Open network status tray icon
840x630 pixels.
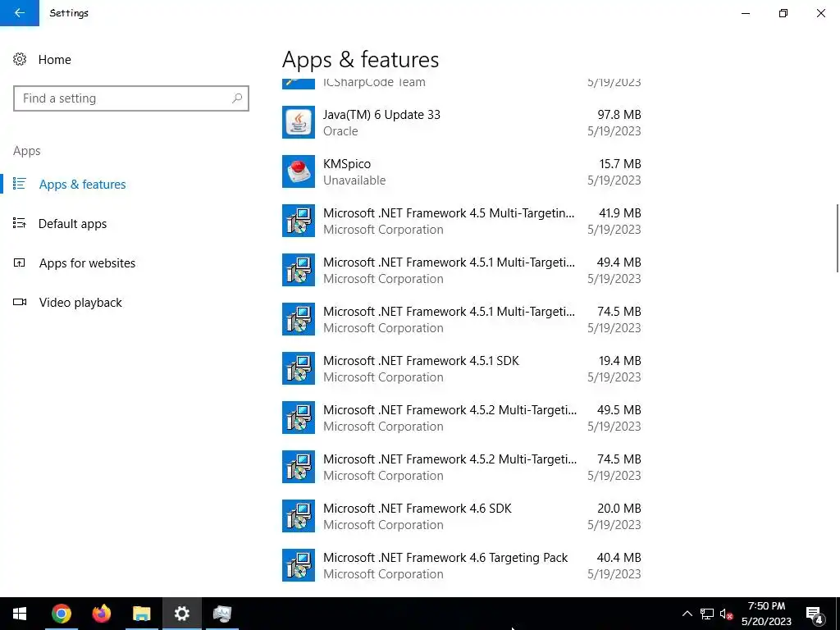[x=707, y=614]
